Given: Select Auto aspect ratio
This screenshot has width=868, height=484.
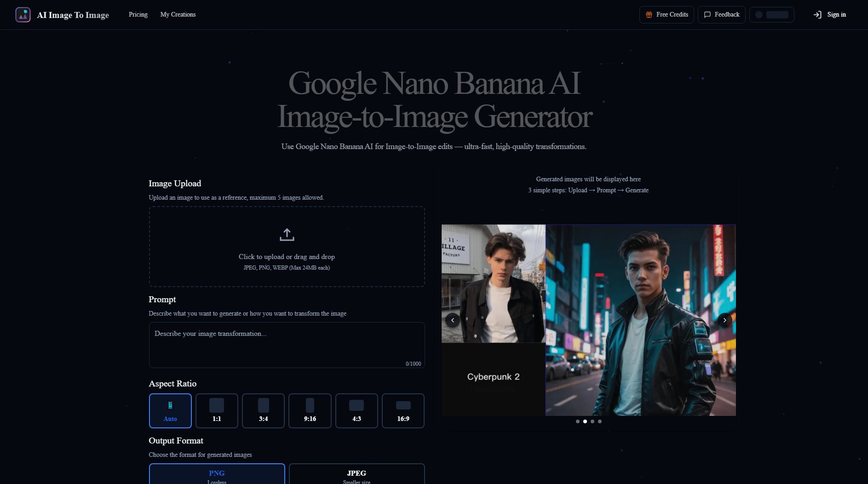Looking at the screenshot, I should tap(170, 411).
